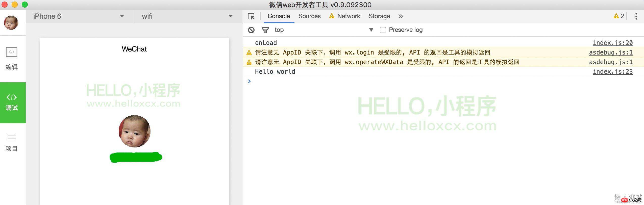This screenshot has width=644, height=205.
Task: Open the 编辑 (Edit) sidebar panel
Action: (12, 59)
